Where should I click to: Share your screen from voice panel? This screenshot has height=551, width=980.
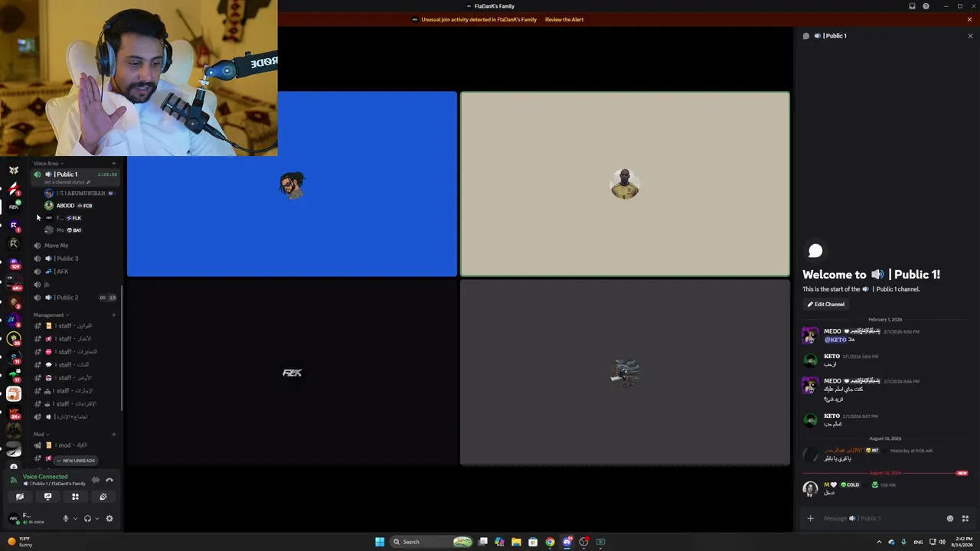47,497
